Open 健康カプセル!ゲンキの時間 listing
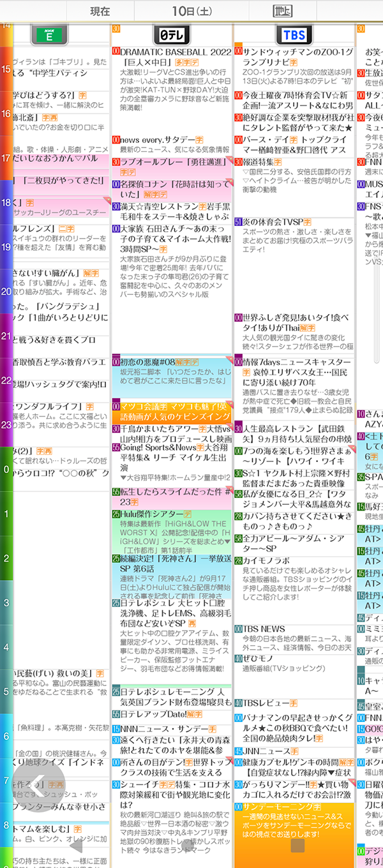Viewport: 383px width, 868px height. coord(294,768)
